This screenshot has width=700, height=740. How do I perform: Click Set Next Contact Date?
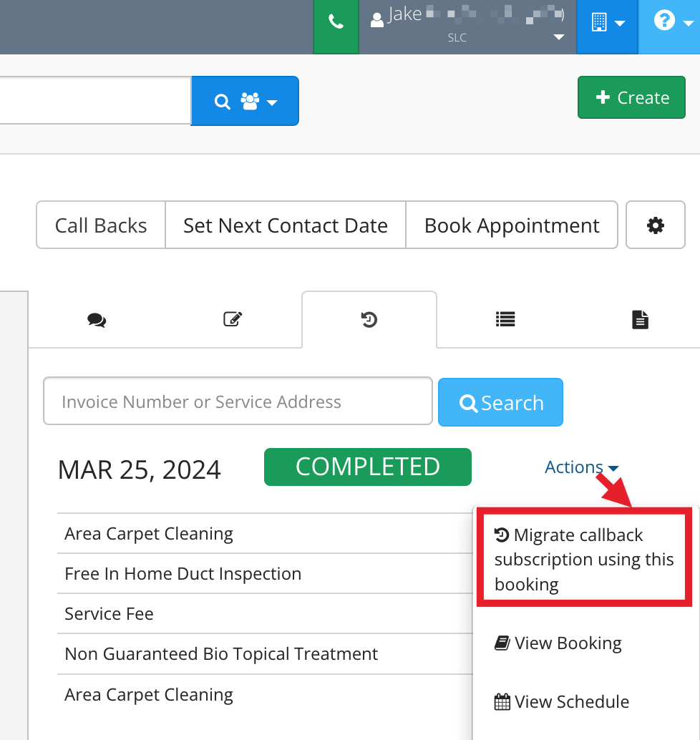pos(286,225)
